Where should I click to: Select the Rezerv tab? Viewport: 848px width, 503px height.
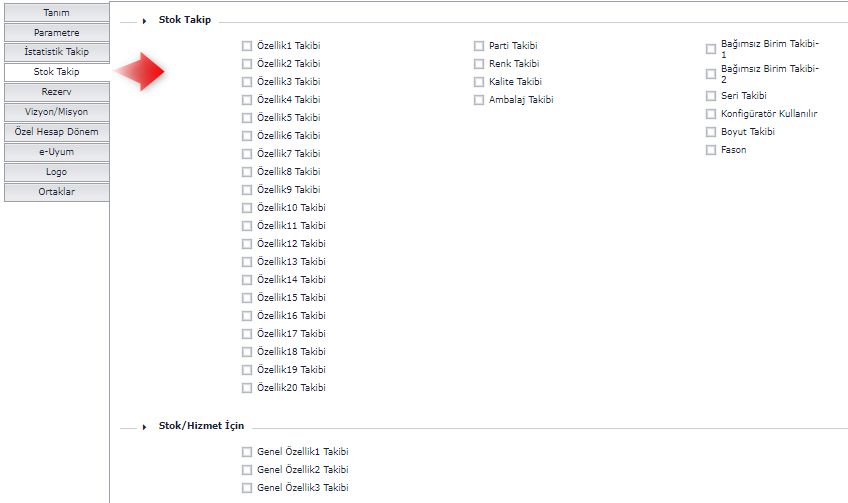point(55,92)
